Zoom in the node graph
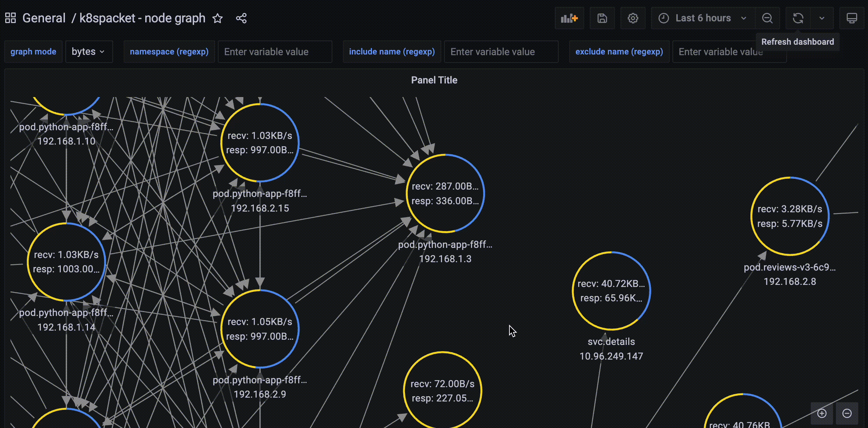The width and height of the screenshot is (868, 428). [822, 413]
